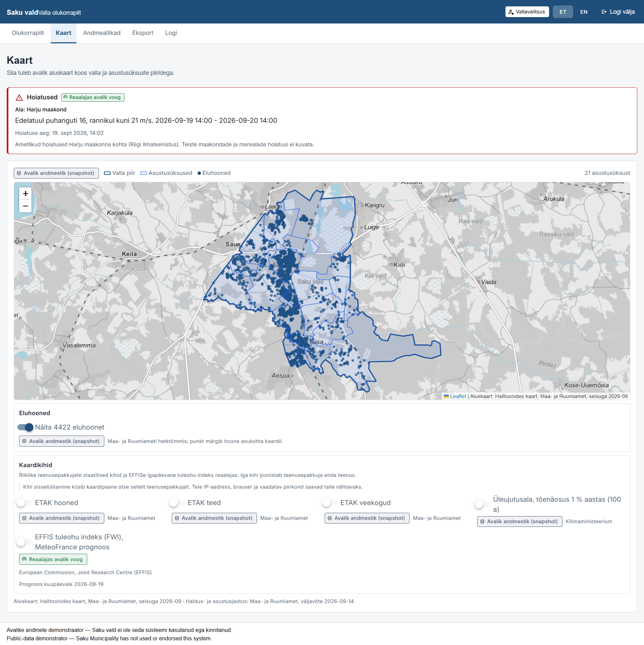Click the Vallavalitsus user icon
Viewport: 644px width, 645px height.
[511, 12]
